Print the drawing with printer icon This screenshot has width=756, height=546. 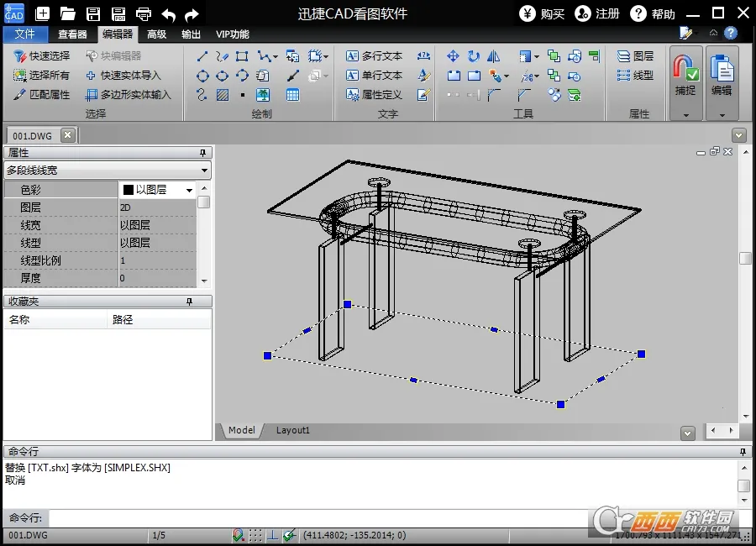(143, 13)
